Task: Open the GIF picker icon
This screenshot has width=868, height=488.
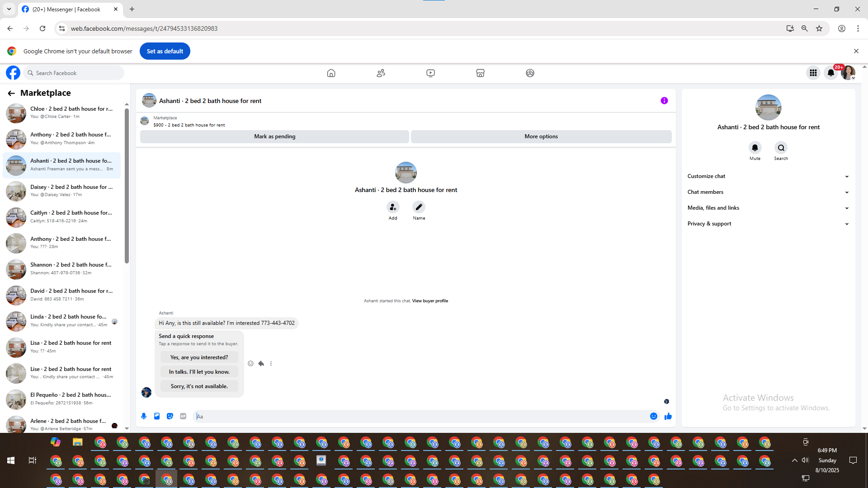Action: pyautogui.click(x=183, y=416)
